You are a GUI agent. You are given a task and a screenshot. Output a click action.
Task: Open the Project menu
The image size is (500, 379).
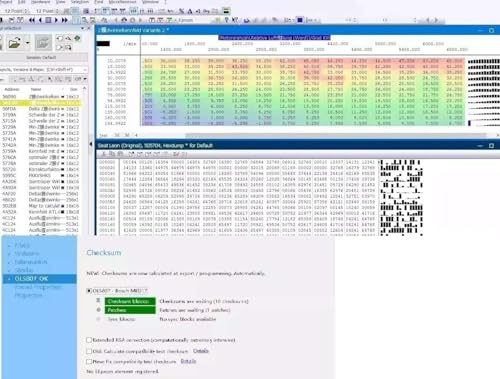[6, 2]
